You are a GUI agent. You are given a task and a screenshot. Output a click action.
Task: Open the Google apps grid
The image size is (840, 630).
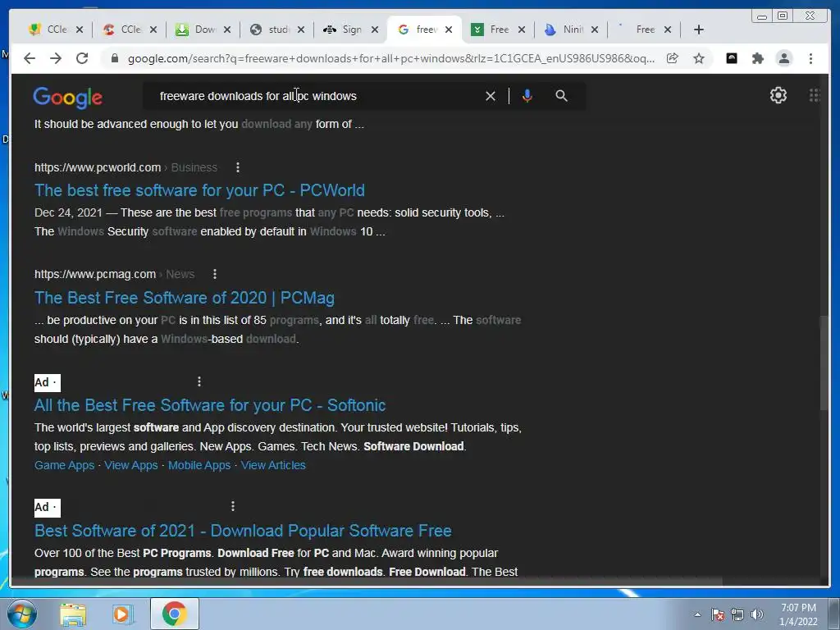(x=815, y=95)
